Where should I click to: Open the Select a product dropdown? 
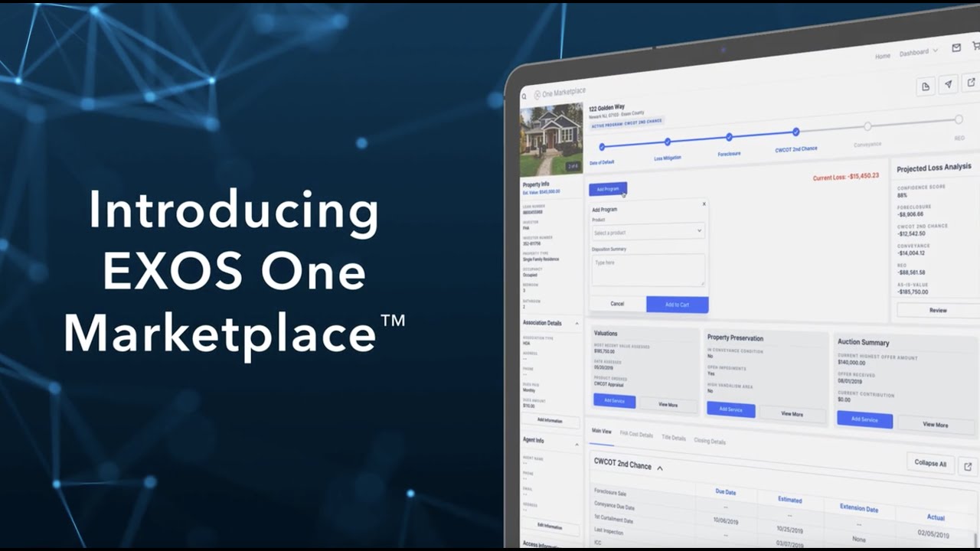point(648,231)
